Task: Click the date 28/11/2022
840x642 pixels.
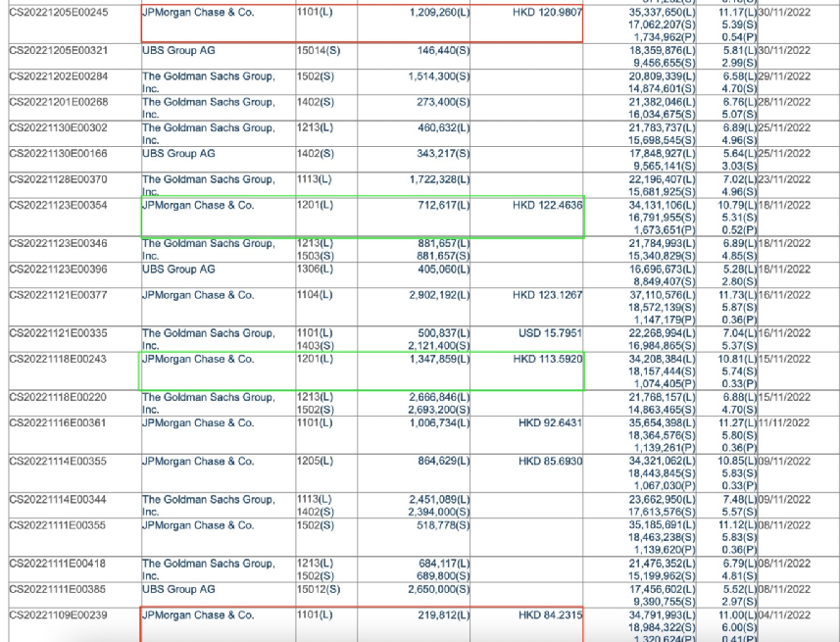Action: pos(785,102)
